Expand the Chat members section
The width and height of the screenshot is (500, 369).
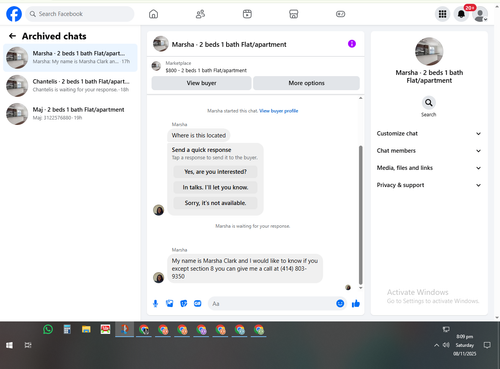tap(429, 151)
